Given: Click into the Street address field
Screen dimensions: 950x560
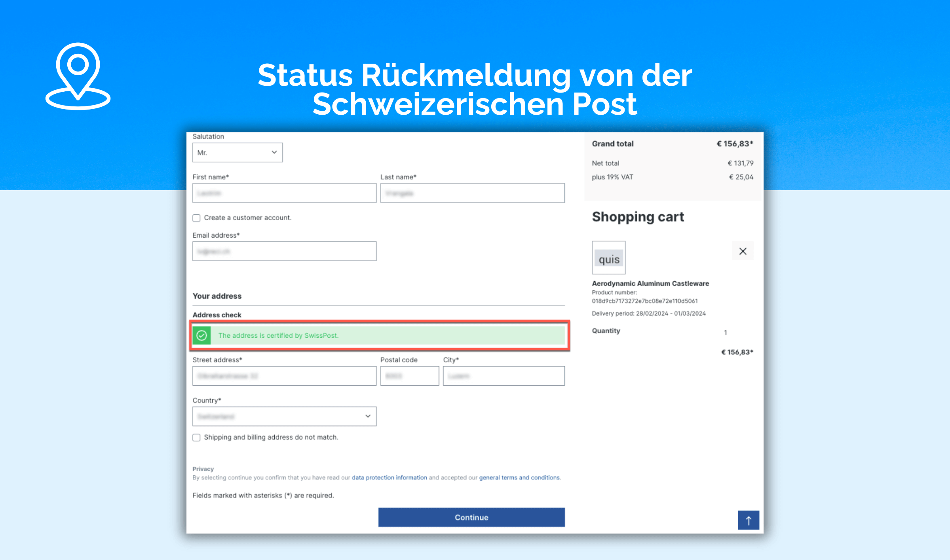Looking at the screenshot, I should coord(284,376).
